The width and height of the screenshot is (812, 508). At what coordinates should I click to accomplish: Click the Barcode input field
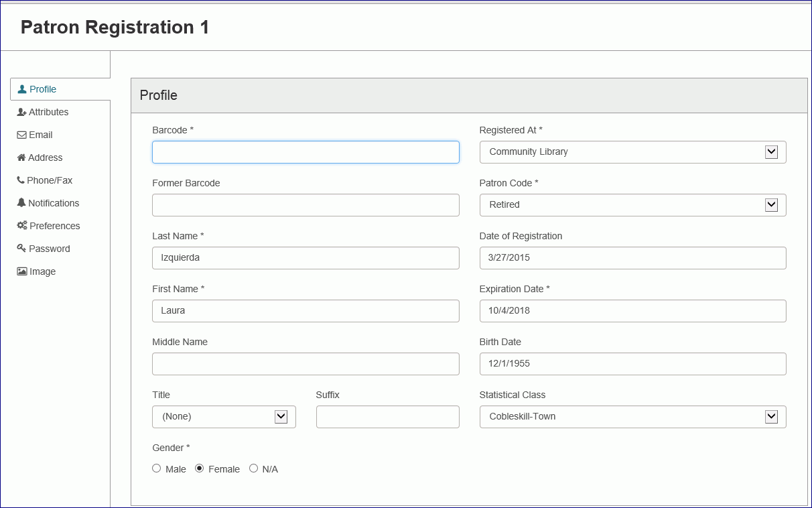306,152
